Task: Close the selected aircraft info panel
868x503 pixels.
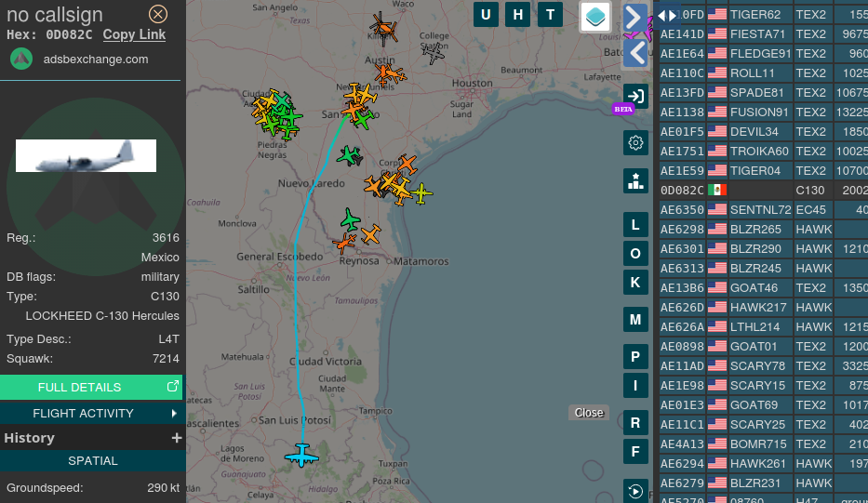Action: tap(158, 14)
